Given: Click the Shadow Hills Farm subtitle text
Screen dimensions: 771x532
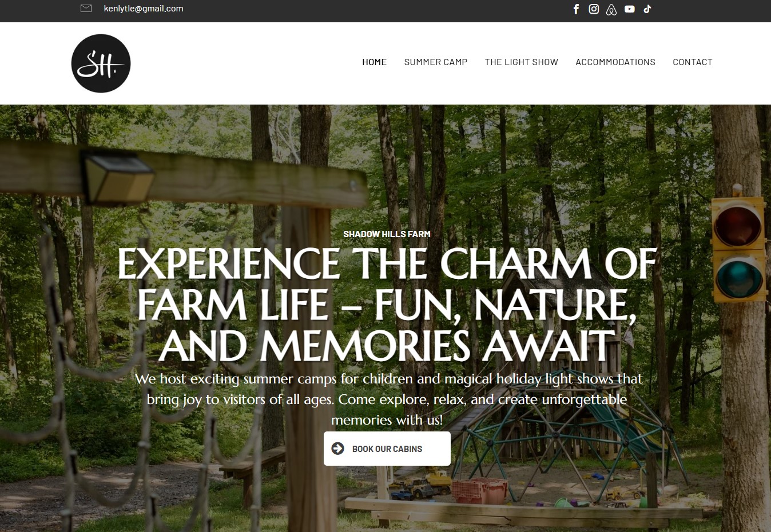Looking at the screenshot, I should click(x=387, y=234).
